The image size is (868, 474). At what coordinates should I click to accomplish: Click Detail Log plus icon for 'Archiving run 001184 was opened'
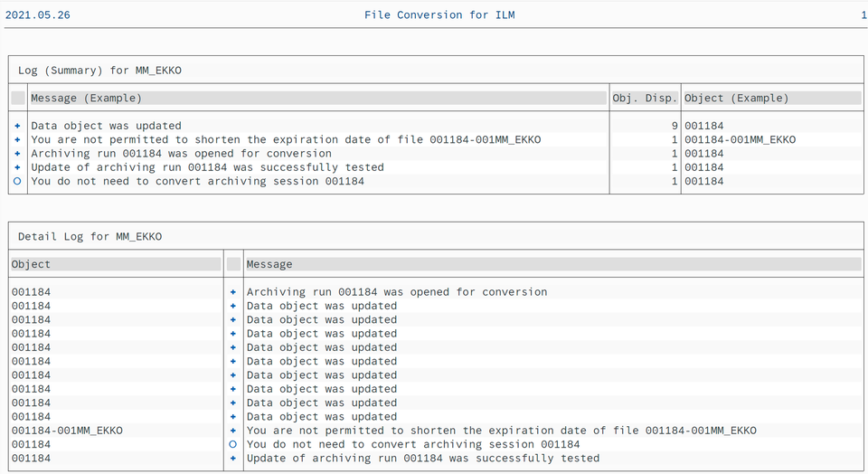click(x=233, y=292)
